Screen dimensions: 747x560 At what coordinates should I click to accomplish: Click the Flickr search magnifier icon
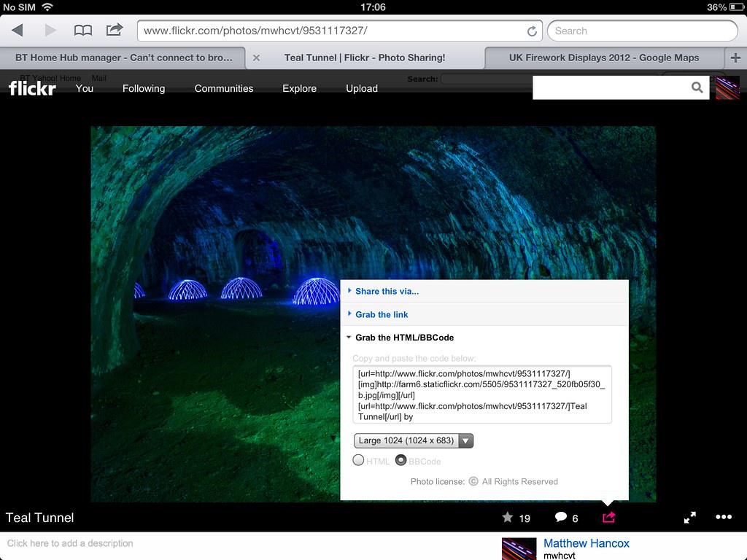[x=697, y=87]
